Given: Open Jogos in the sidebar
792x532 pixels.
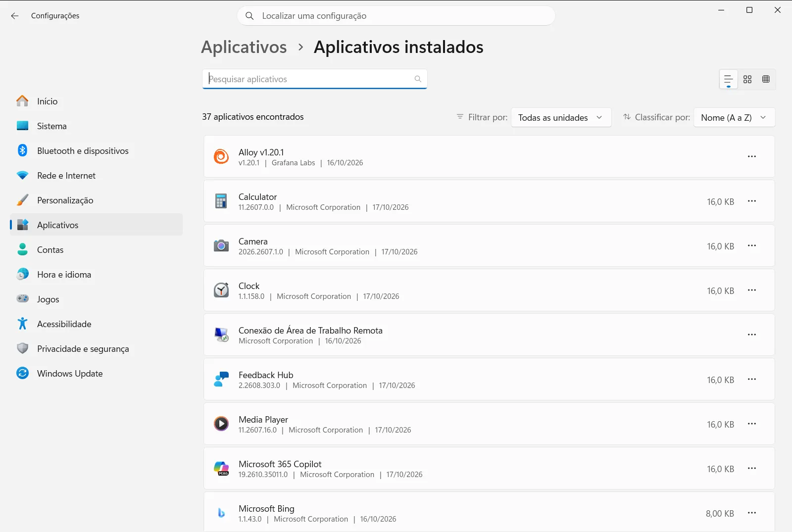Looking at the screenshot, I should [97, 299].
